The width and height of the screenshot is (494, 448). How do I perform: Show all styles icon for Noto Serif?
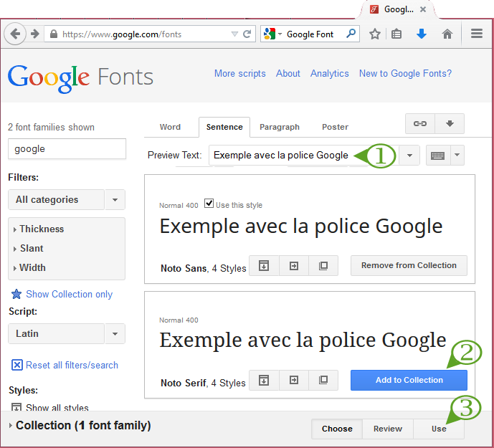[264, 381]
